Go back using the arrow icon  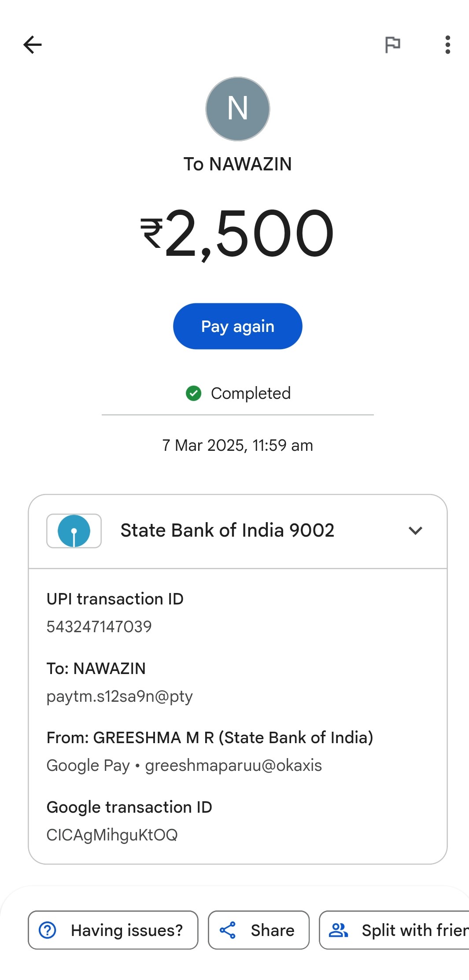click(x=32, y=44)
